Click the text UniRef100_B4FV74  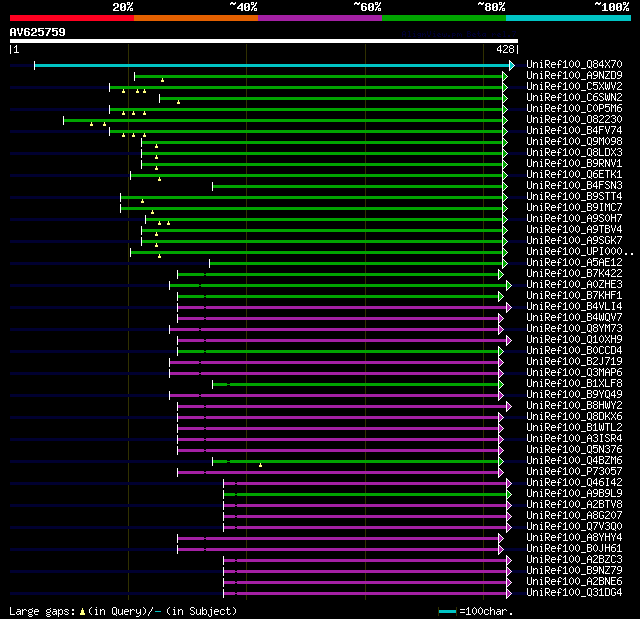click(574, 131)
